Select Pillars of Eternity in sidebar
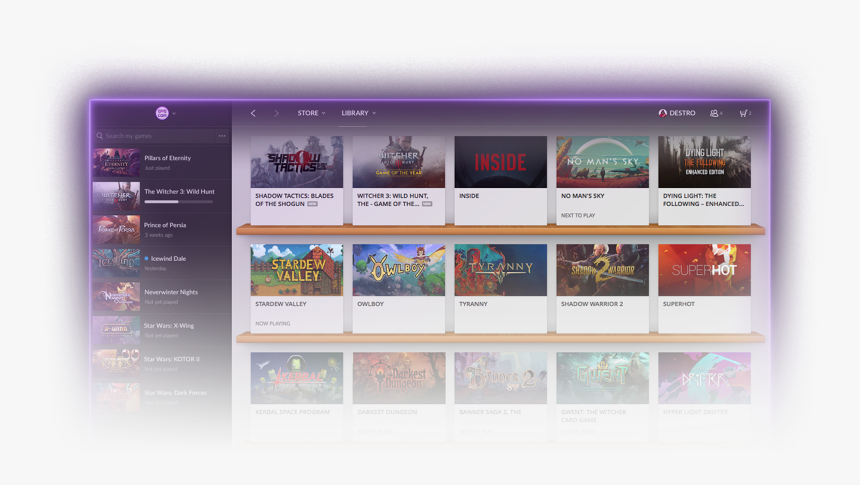 [162, 162]
